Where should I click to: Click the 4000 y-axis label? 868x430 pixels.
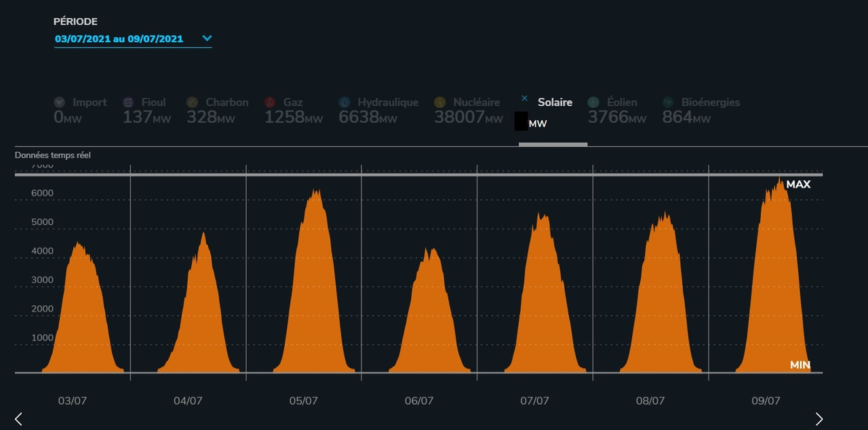[42, 251]
